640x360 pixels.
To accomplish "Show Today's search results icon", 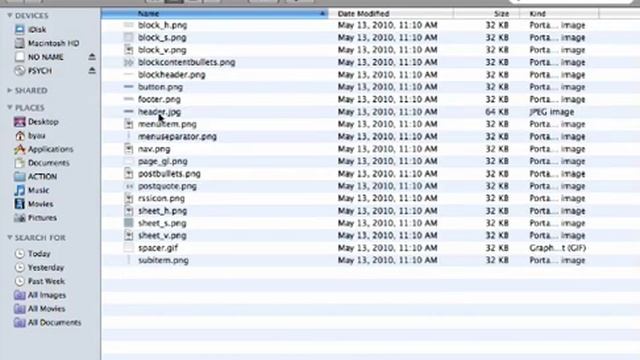I will click(x=19, y=253).
